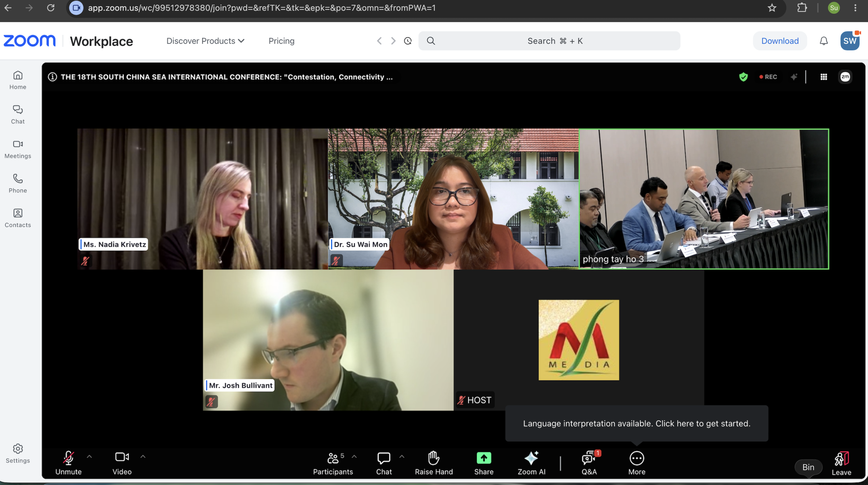The image size is (868, 485).
Task: Open the SW profile avatar
Action: (x=850, y=41)
